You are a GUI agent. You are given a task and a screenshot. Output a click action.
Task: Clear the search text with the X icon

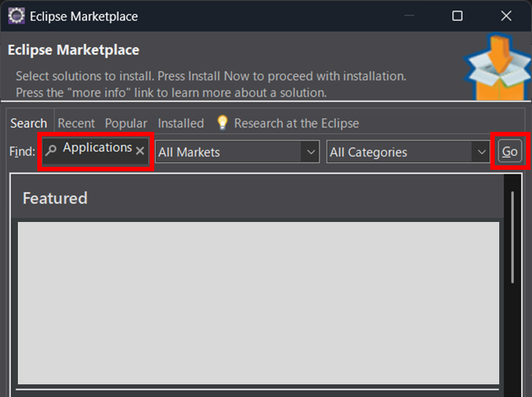(x=140, y=150)
